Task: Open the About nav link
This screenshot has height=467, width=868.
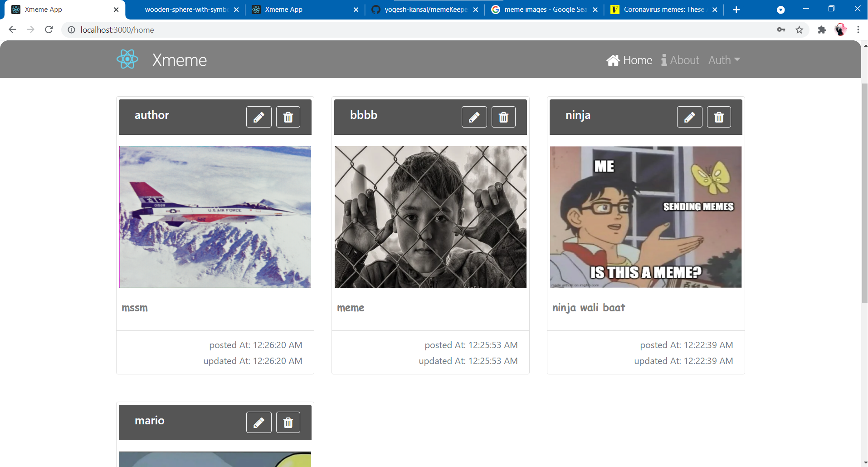Action: [680, 60]
